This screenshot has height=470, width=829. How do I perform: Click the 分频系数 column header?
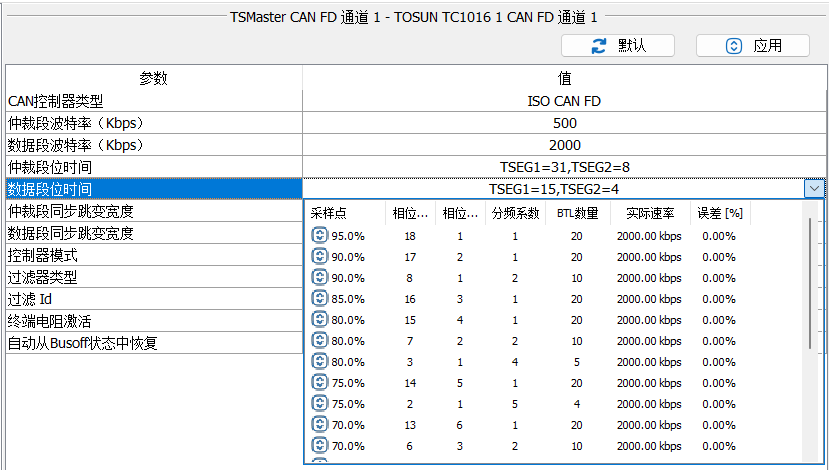[515, 213]
